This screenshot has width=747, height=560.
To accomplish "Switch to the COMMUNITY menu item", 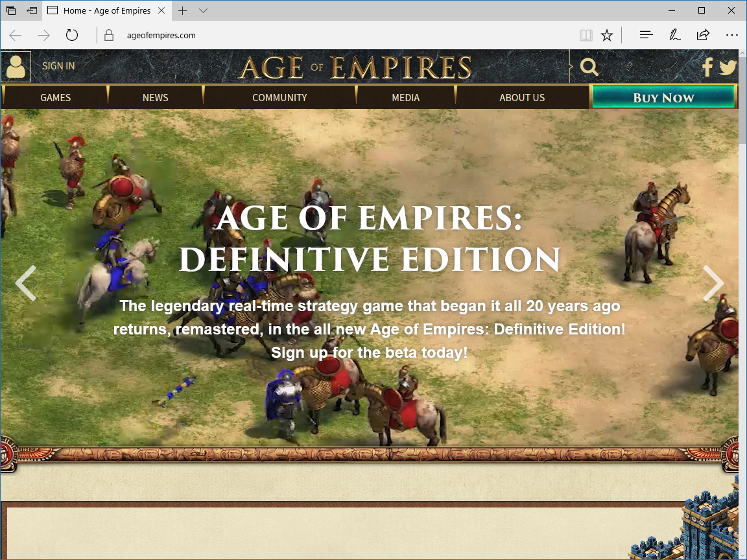I will 279,97.
